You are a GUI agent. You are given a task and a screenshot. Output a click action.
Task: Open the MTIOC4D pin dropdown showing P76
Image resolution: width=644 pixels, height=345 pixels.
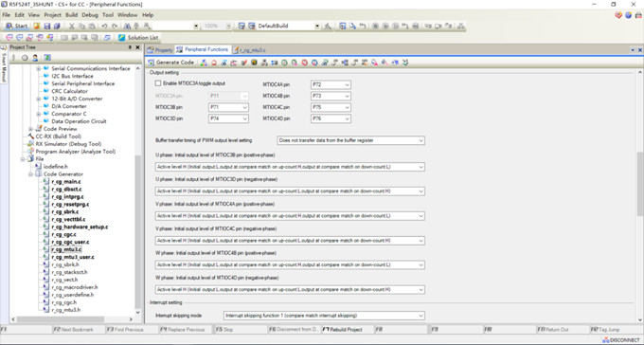coord(331,118)
